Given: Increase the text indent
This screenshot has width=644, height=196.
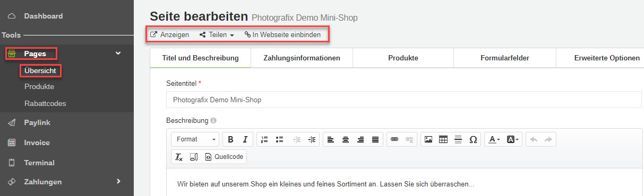Looking at the screenshot, I should [312, 139].
